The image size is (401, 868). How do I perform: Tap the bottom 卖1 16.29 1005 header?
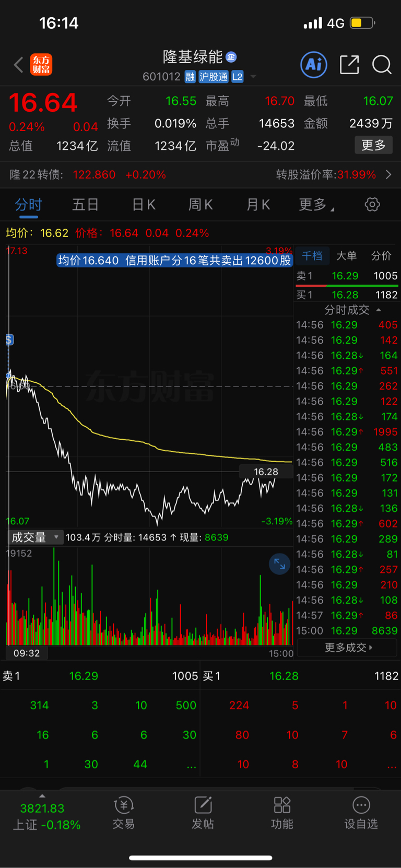point(100,676)
